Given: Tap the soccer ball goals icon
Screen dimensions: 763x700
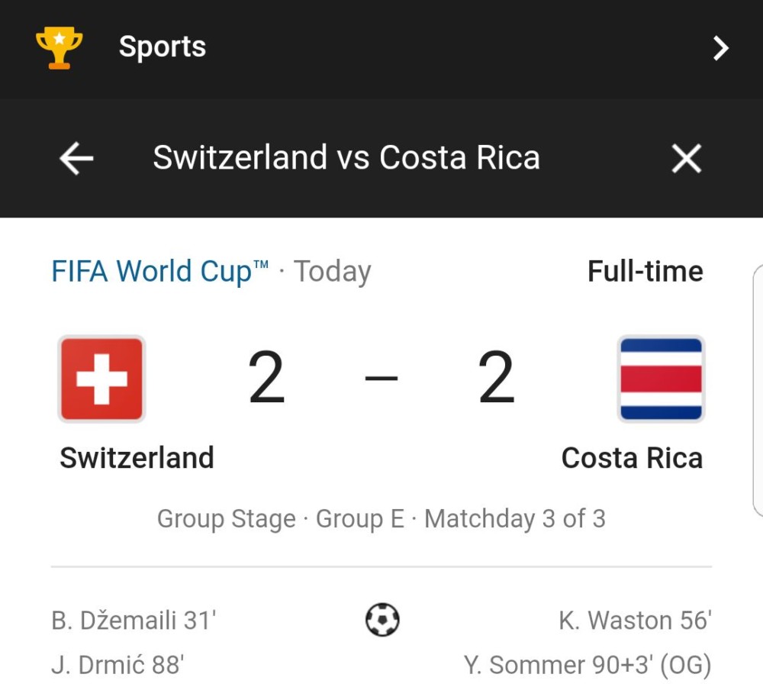Looking at the screenshot, I should point(382,620).
